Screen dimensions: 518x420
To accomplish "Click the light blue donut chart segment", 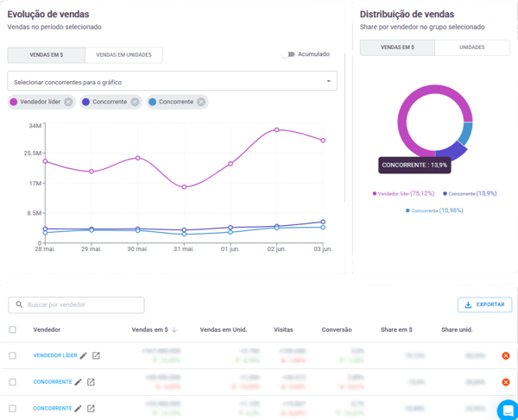I will click(467, 133).
